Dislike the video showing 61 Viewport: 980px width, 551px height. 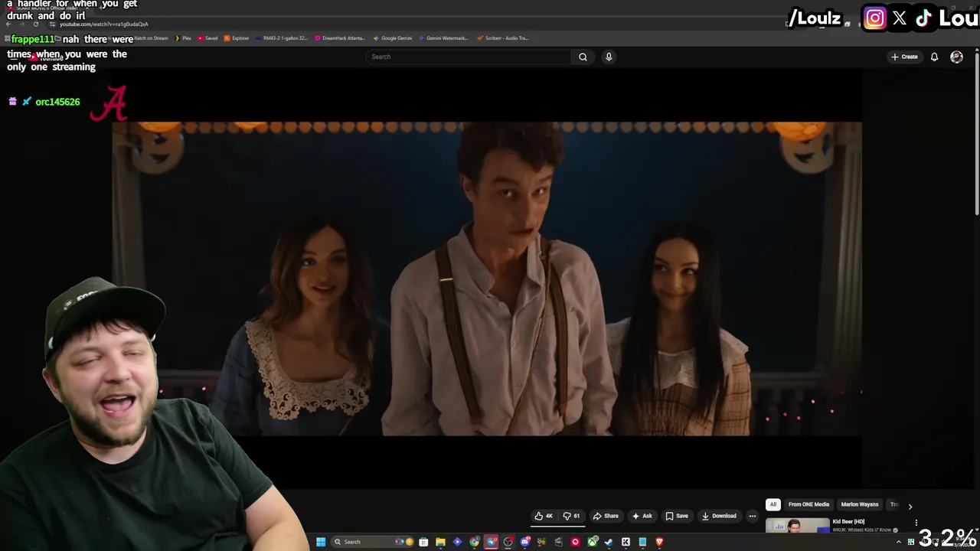pos(572,516)
